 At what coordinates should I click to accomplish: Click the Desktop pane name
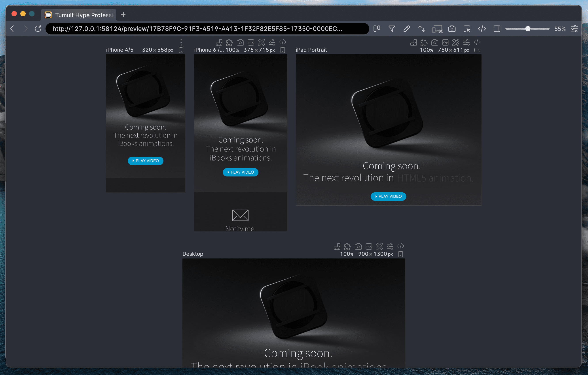[193, 254]
